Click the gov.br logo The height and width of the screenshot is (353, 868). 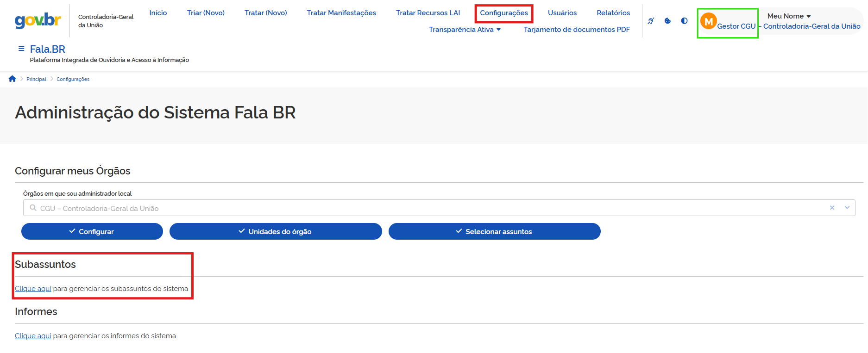point(38,20)
